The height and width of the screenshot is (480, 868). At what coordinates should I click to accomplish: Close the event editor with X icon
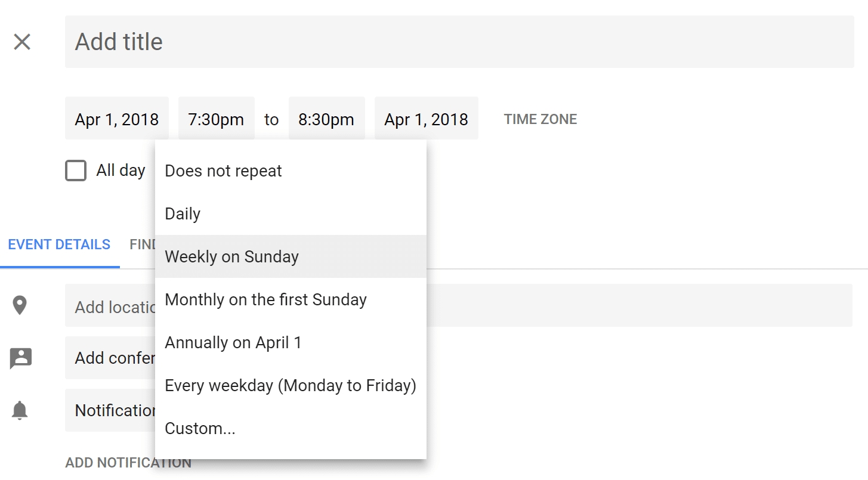coord(22,42)
